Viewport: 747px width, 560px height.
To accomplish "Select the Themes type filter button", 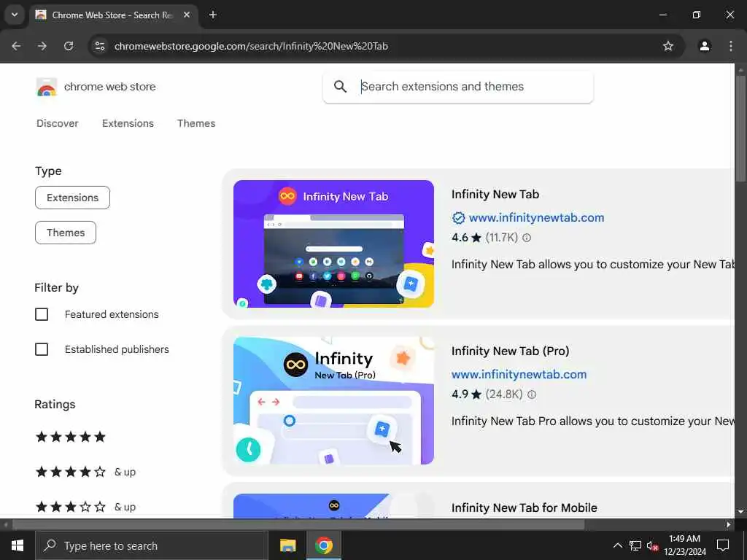I will (66, 233).
